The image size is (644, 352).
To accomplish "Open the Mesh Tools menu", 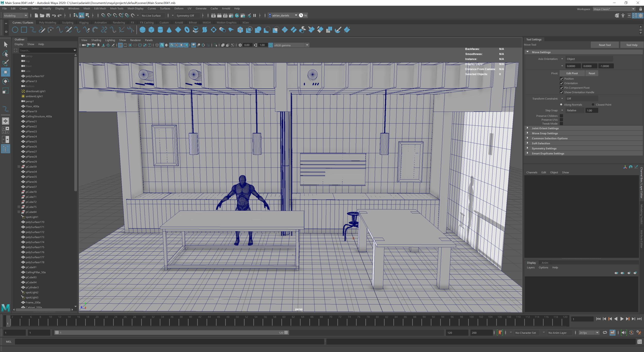I will pos(117,8).
